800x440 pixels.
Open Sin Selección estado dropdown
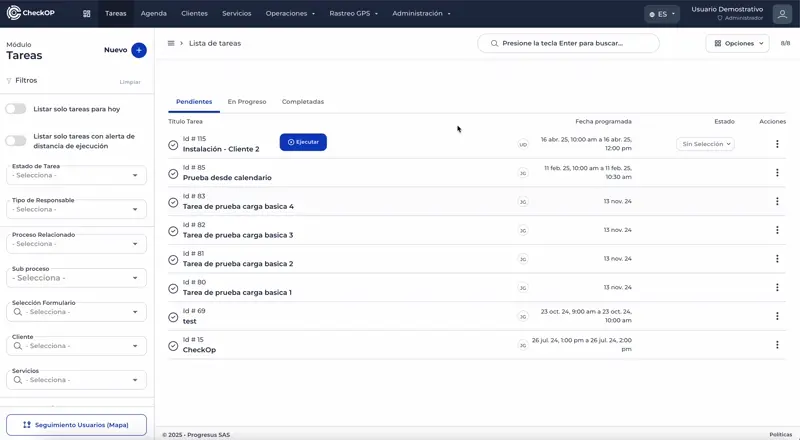click(706, 144)
